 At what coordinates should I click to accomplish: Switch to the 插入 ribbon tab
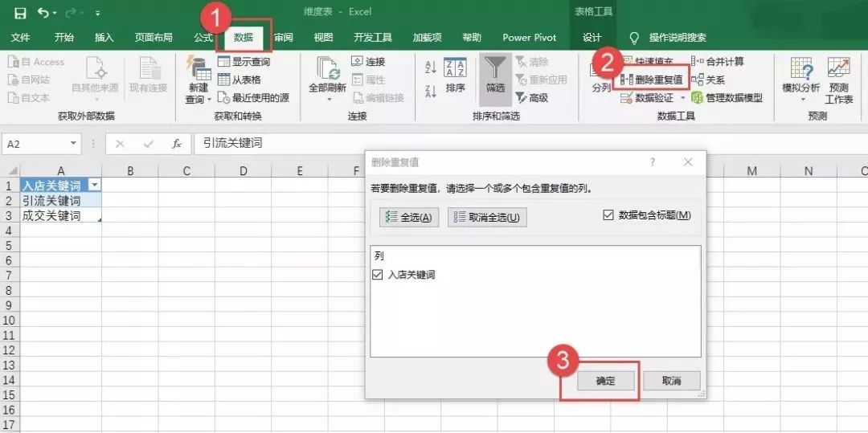click(x=104, y=38)
